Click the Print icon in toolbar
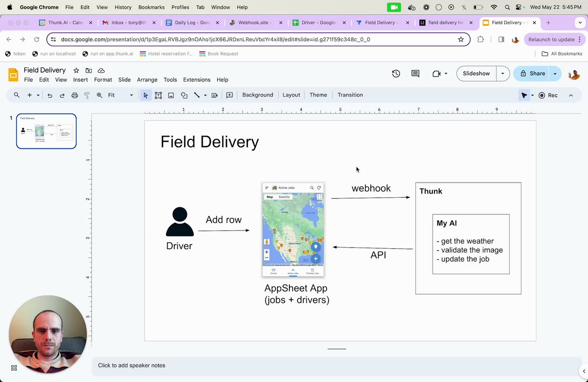 tap(74, 95)
